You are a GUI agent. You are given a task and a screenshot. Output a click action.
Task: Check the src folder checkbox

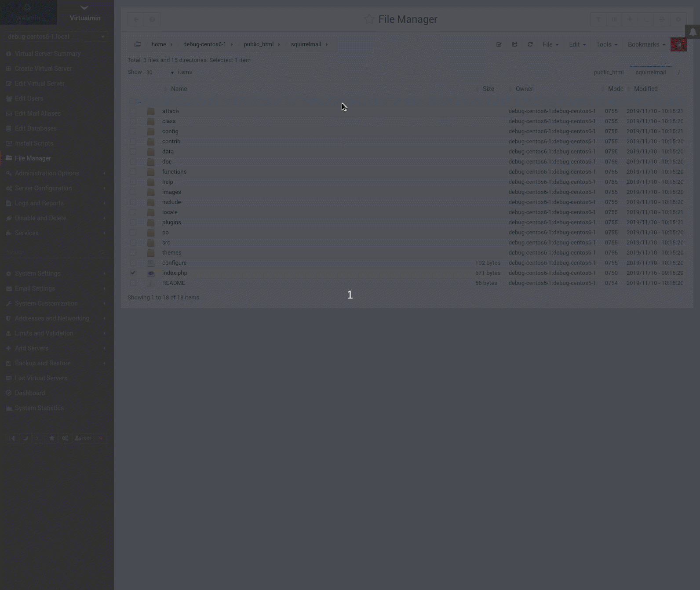[x=133, y=243]
